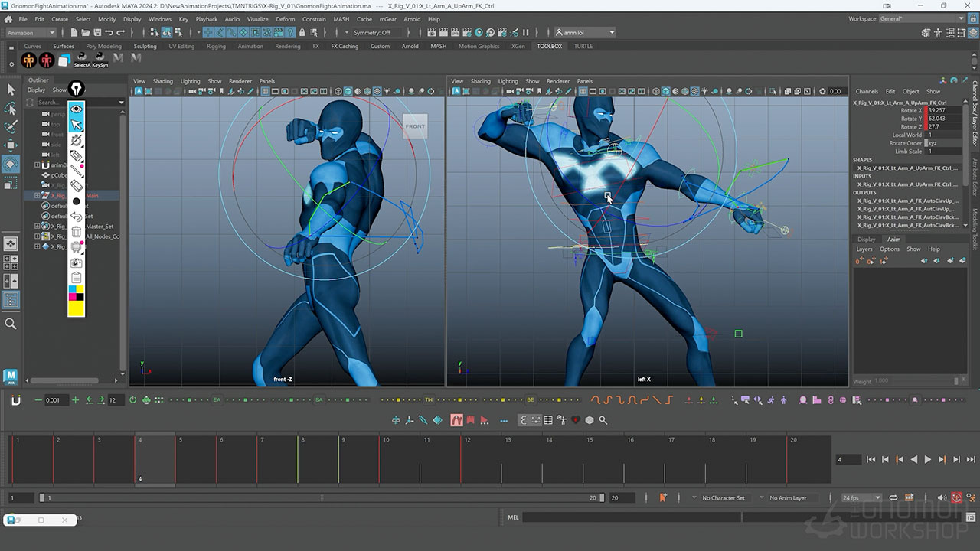This screenshot has width=980, height=551.
Task: Open the Deform menu
Action: pos(285,19)
